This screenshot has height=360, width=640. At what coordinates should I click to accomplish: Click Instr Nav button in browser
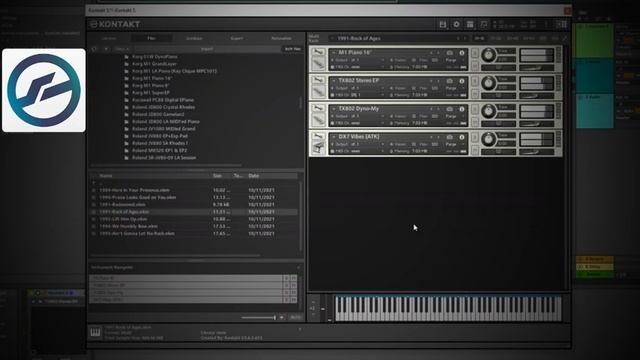(293, 49)
